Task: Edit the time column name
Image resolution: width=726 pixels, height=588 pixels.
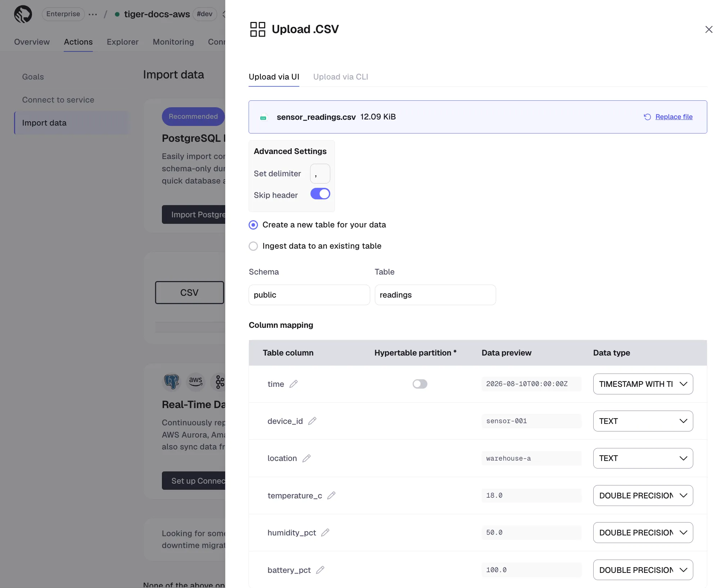Action: tap(294, 384)
